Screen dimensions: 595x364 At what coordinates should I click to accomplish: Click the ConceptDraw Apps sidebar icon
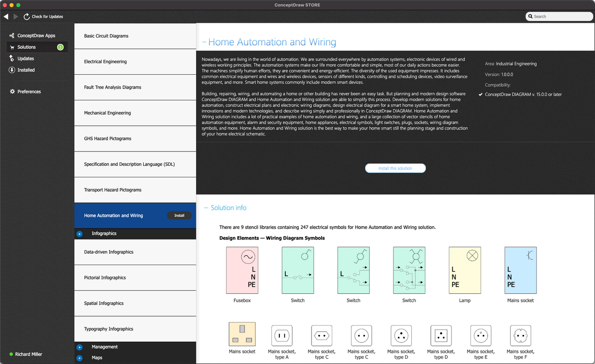point(12,36)
